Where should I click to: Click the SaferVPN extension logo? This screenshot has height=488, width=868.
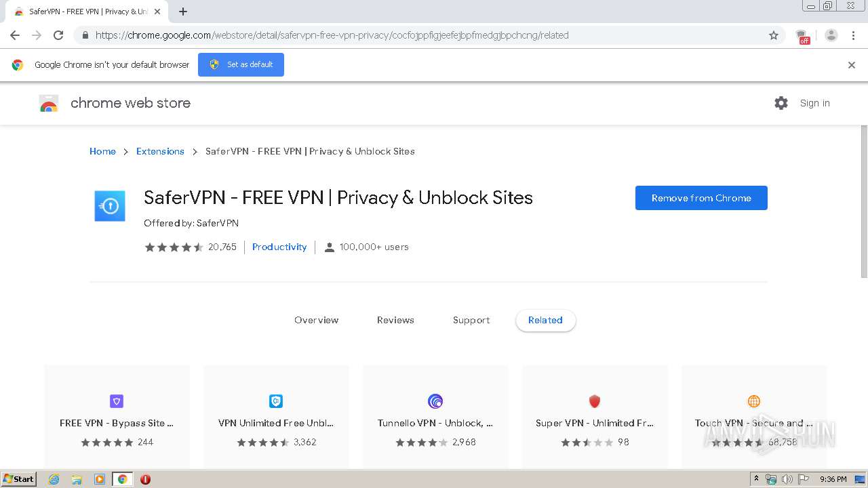click(110, 206)
